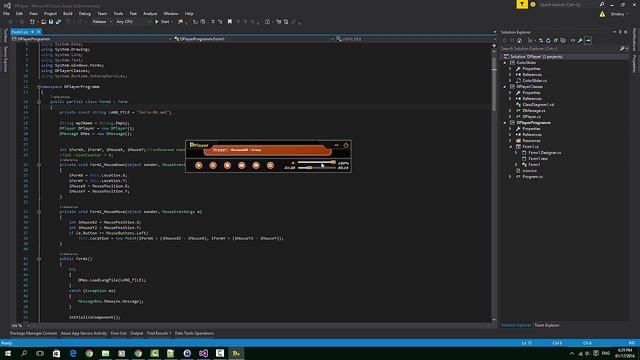The image size is (640, 360).
Task: Set DPlayer volume slider to a new level
Action: pyautogui.click(x=317, y=162)
